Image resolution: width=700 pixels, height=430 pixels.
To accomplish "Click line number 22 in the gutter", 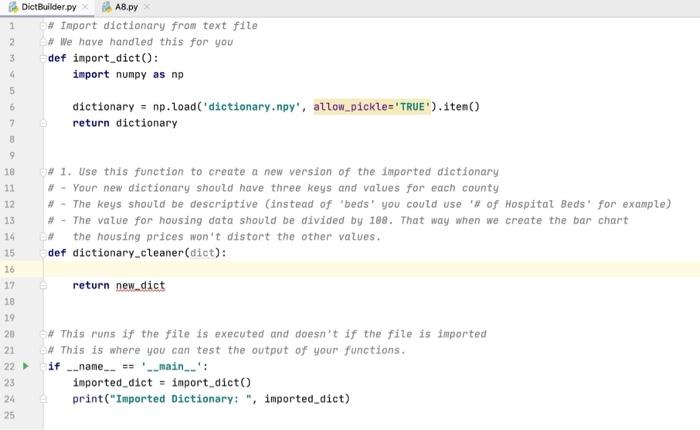I will (9, 367).
